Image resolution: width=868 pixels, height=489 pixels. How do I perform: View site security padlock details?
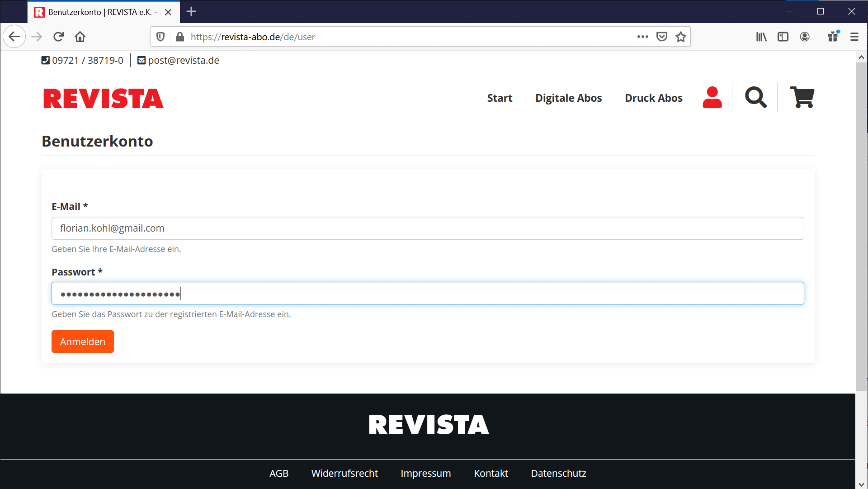pos(180,37)
